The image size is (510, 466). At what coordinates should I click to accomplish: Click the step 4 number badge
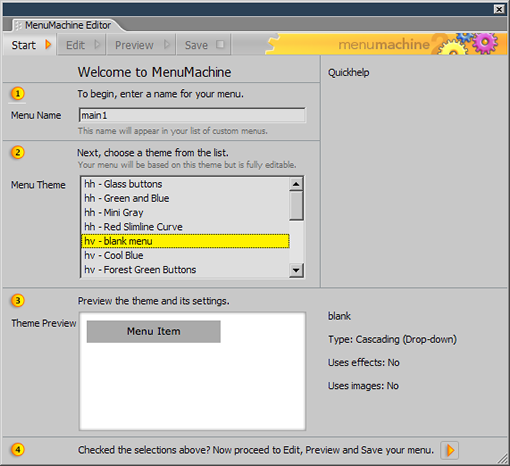pos(18,449)
